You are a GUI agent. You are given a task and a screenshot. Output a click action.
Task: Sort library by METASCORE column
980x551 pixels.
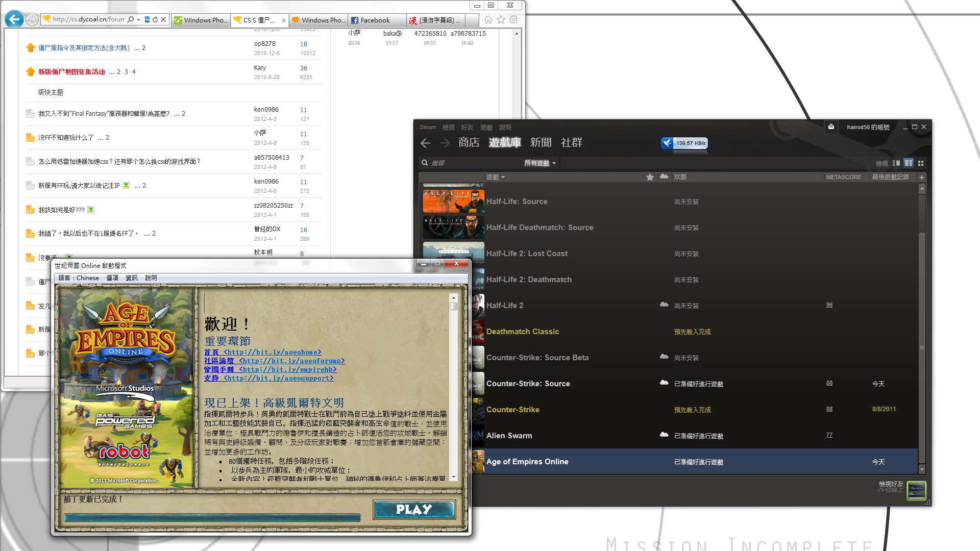click(844, 177)
